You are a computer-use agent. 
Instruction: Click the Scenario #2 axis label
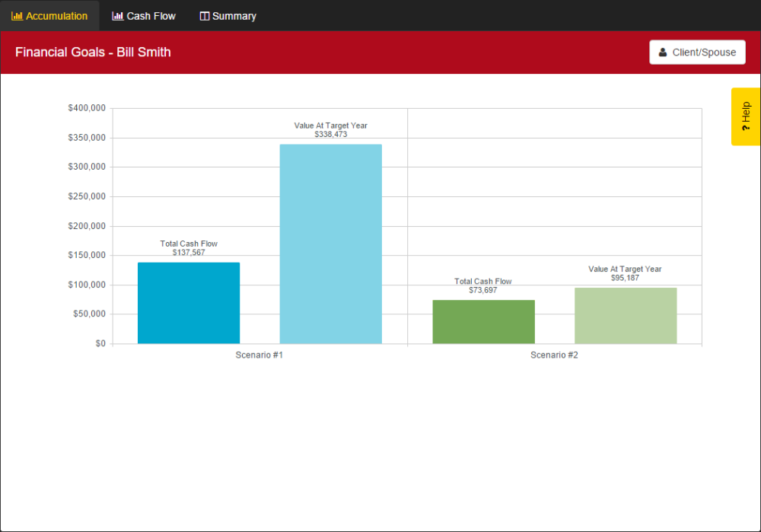click(554, 354)
